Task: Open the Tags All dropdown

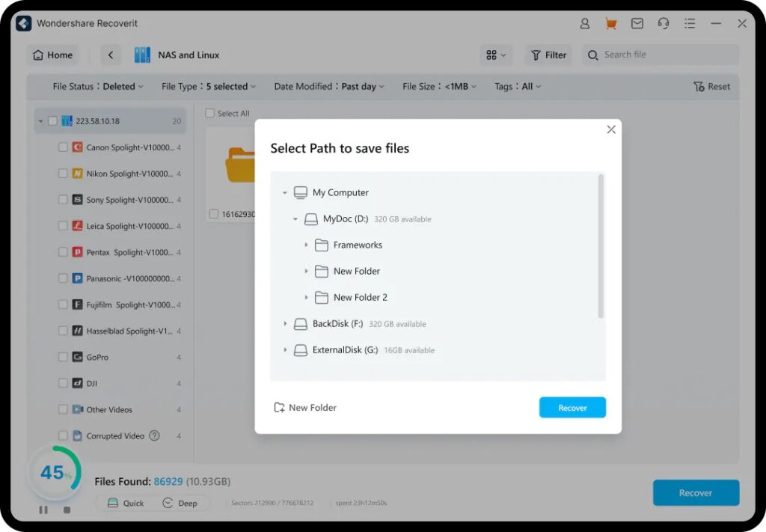Action: 518,87
